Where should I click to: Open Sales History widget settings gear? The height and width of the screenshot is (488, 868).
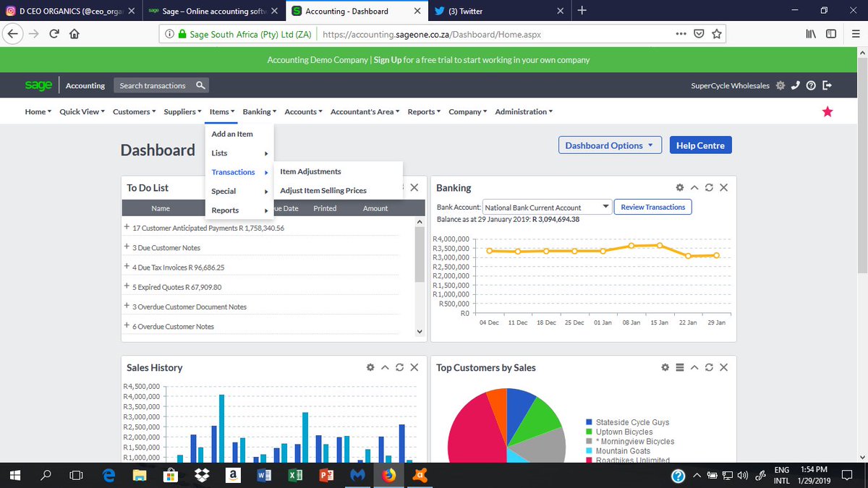click(370, 367)
